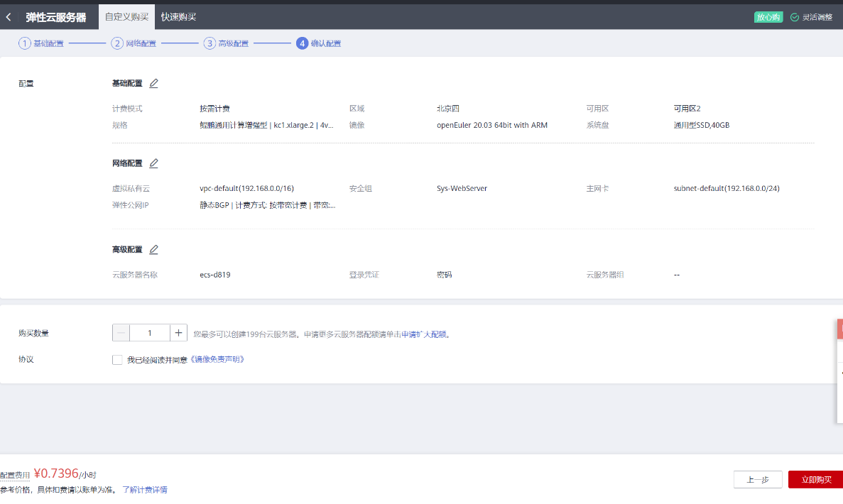
Task: Select the server name ecs-d819
Action: click(215, 275)
